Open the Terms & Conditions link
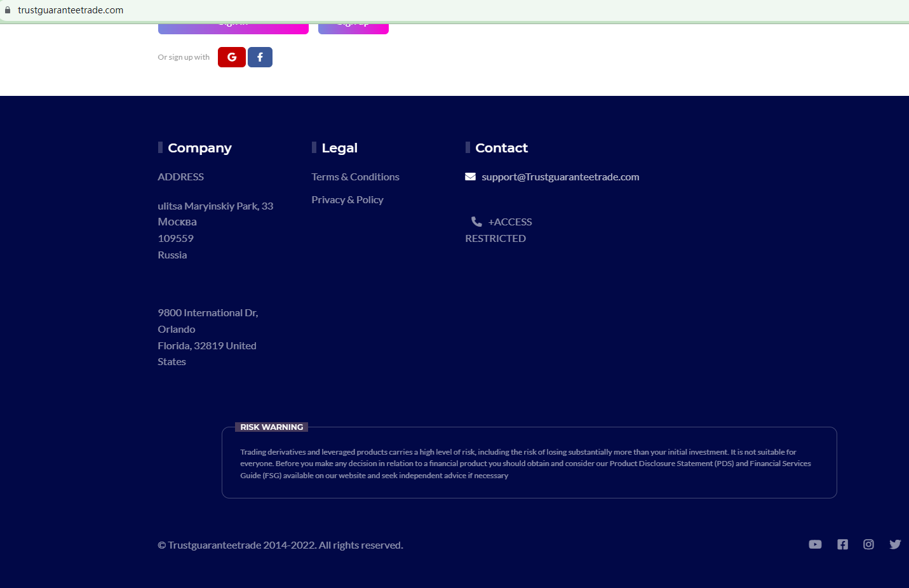This screenshot has width=909, height=588. coord(355,177)
